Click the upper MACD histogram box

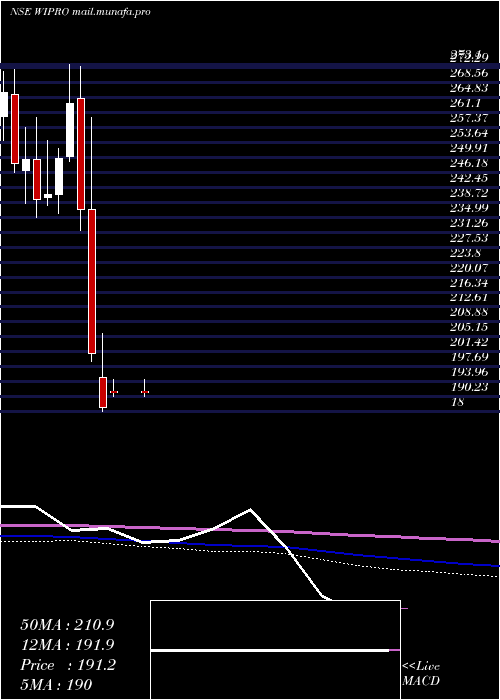275,625
